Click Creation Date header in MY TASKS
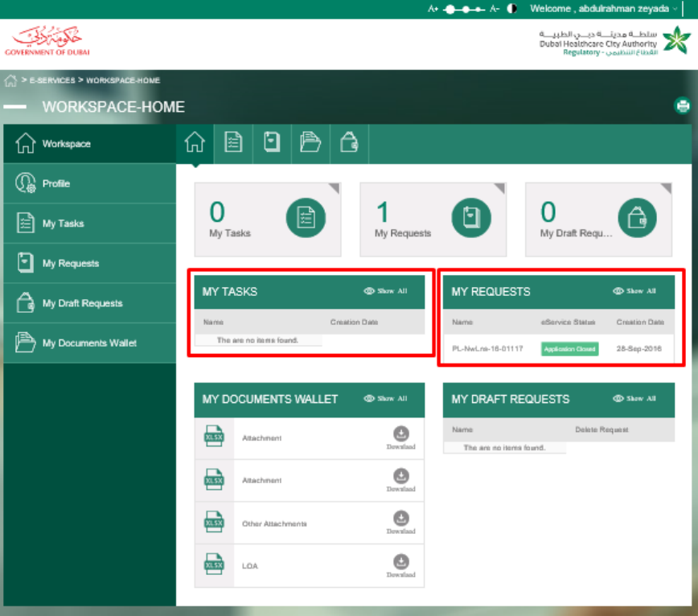698x616 pixels. pos(354,322)
